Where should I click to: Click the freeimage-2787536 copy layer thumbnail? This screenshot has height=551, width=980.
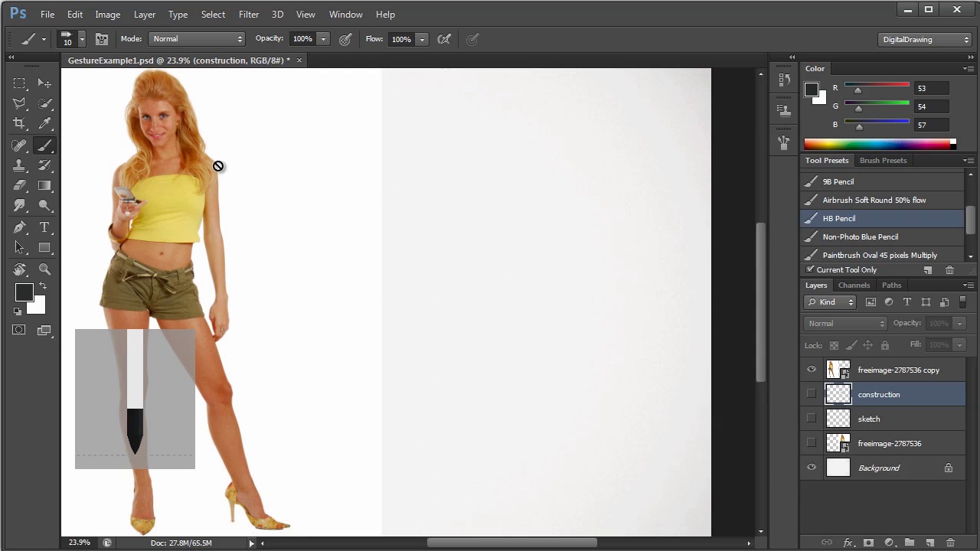(838, 370)
